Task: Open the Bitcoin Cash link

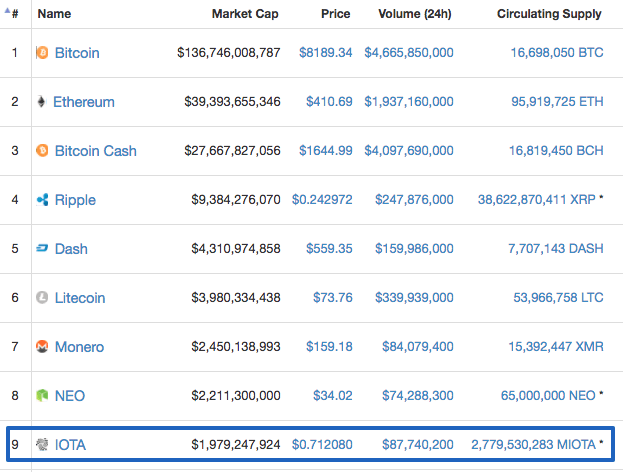Action: pos(96,151)
